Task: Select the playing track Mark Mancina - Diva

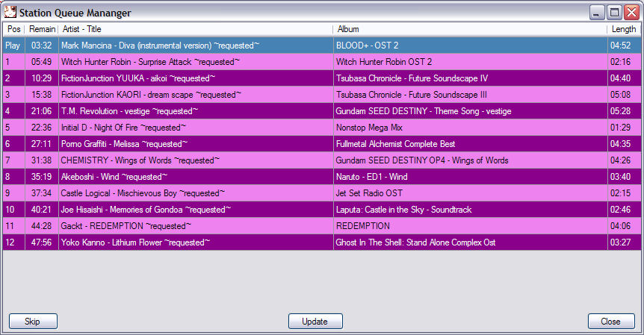Action: [160, 46]
